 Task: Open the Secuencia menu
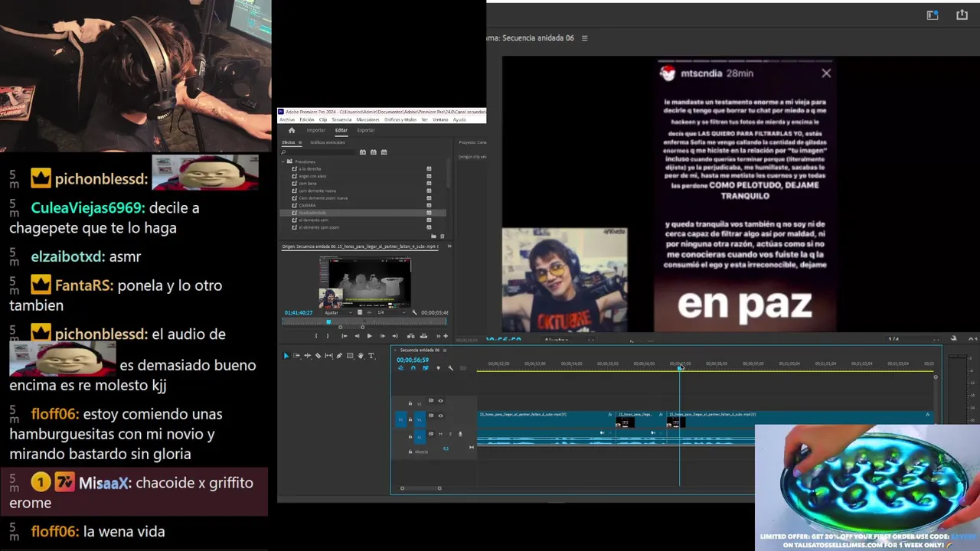tap(341, 119)
